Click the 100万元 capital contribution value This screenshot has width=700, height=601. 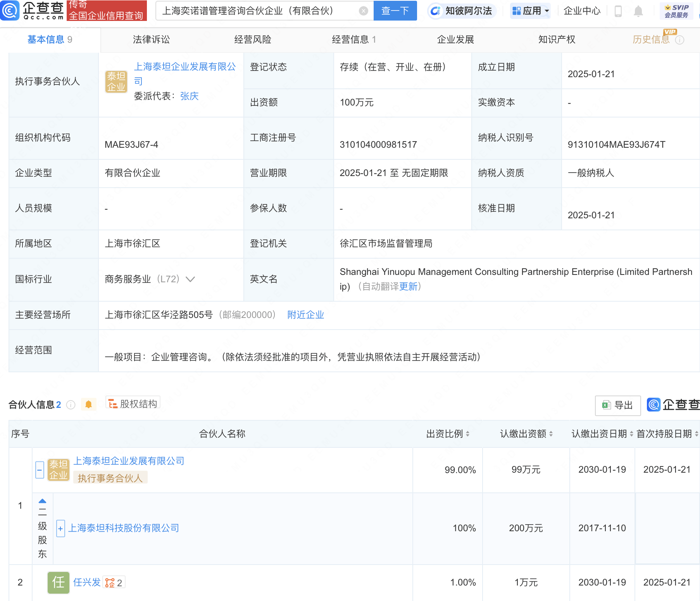357,102
